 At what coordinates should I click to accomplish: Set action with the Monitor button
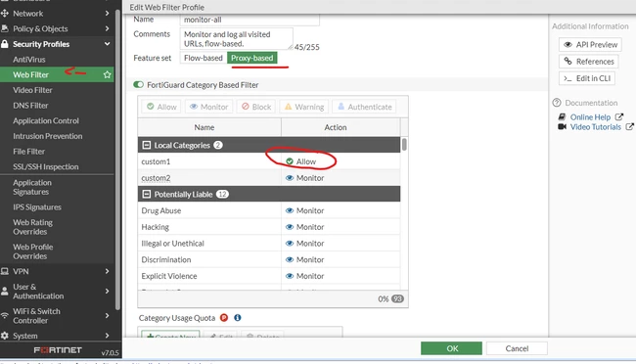208,107
